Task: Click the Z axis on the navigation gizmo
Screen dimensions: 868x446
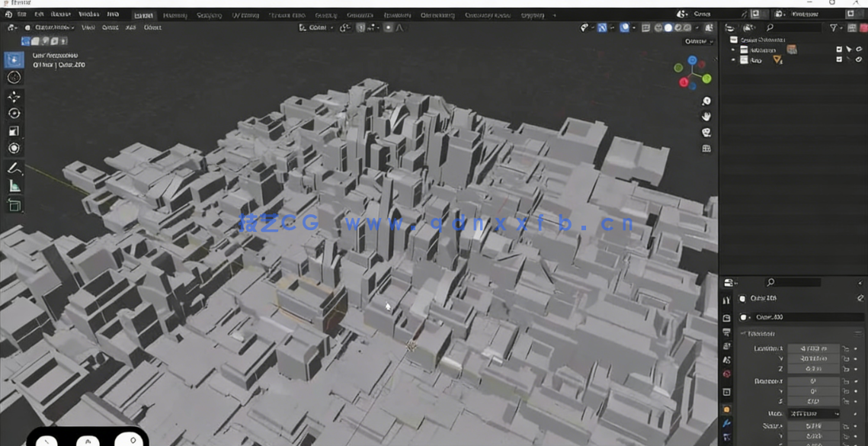Action: (691, 61)
